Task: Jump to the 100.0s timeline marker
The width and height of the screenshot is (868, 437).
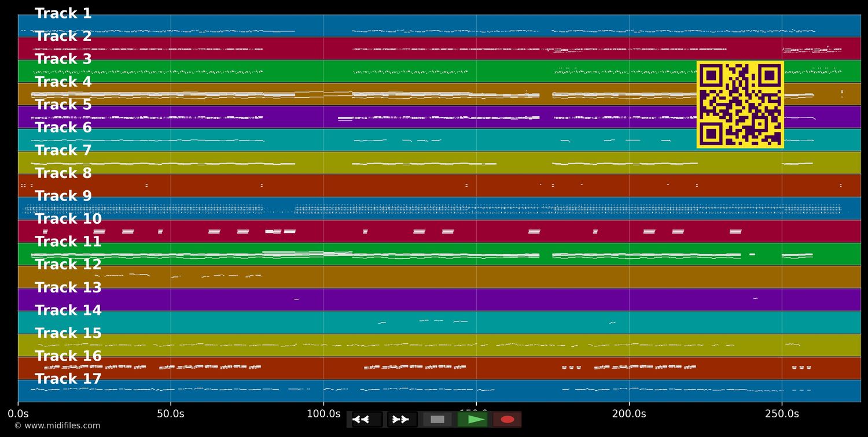Action: click(323, 414)
